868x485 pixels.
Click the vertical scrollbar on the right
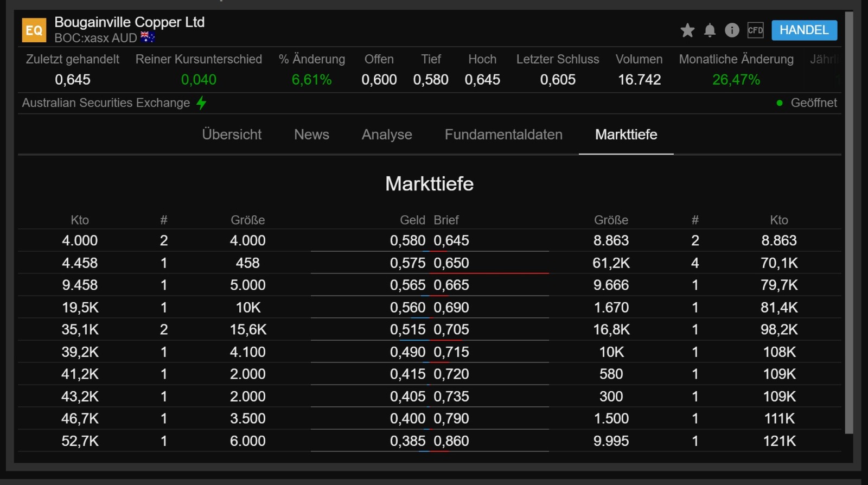point(849,222)
